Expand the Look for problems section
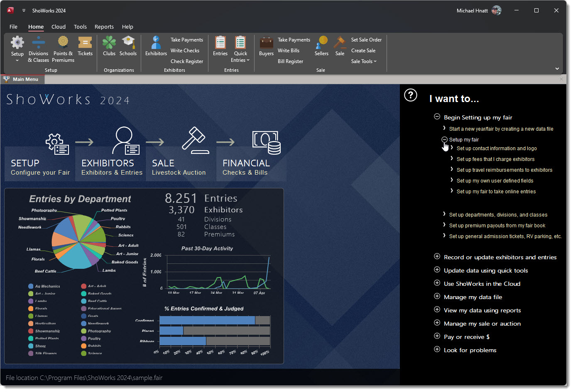Screen dimensions: 573x392 437,350
